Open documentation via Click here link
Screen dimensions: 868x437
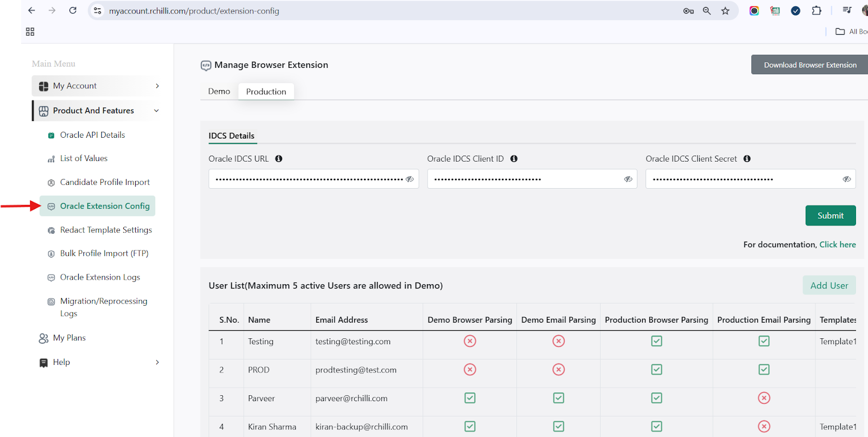click(x=838, y=245)
